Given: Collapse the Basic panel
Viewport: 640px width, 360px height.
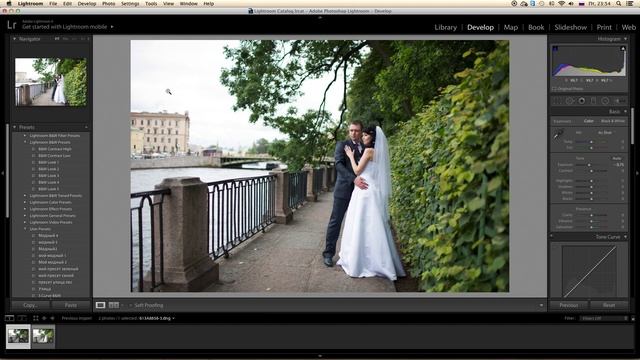Looking at the screenshot, I should (625, 111).
